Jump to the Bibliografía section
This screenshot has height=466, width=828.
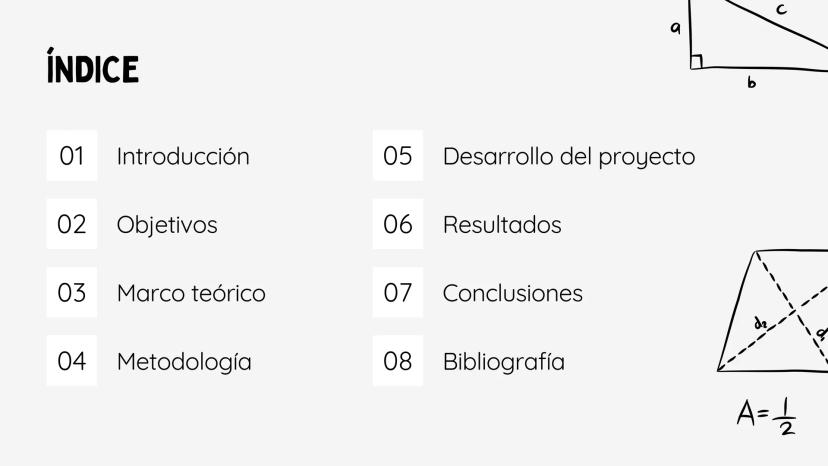coord(503,361)
